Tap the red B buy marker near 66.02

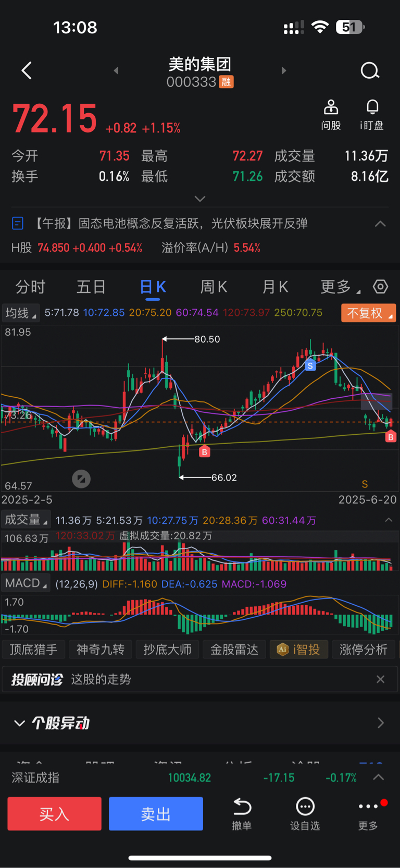click(x=204, y=452)
